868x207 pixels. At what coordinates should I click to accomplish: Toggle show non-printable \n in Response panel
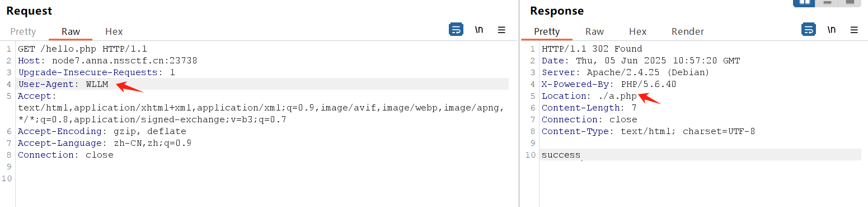tap(832, 30)
